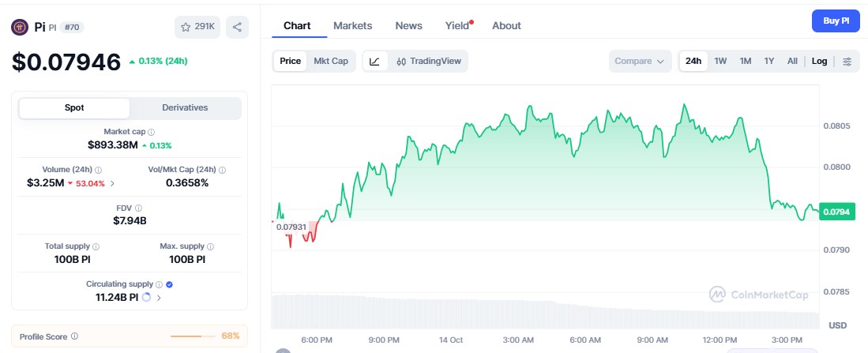The height and width of the screenshot is (353, 868).
Task: Click the 14 Oct axis label
Action: [451, 340]
